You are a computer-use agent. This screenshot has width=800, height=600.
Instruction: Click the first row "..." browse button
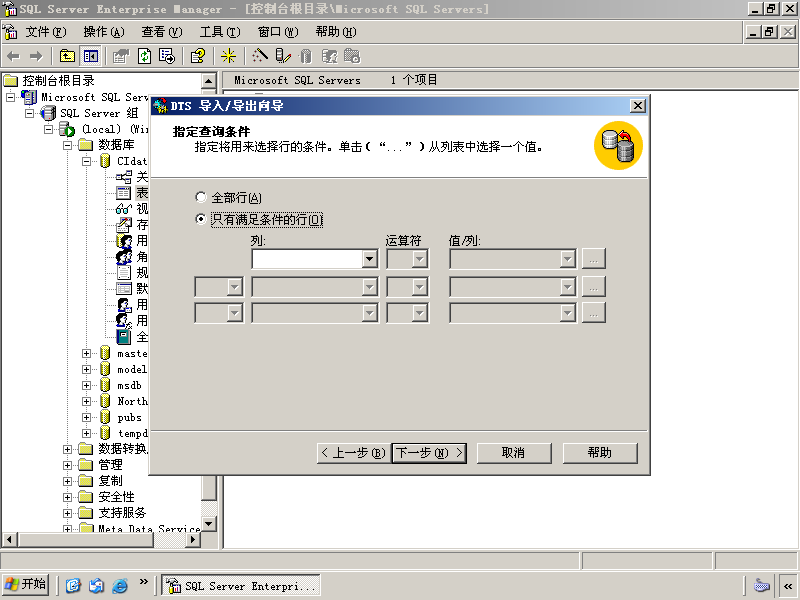coord(593,259)
